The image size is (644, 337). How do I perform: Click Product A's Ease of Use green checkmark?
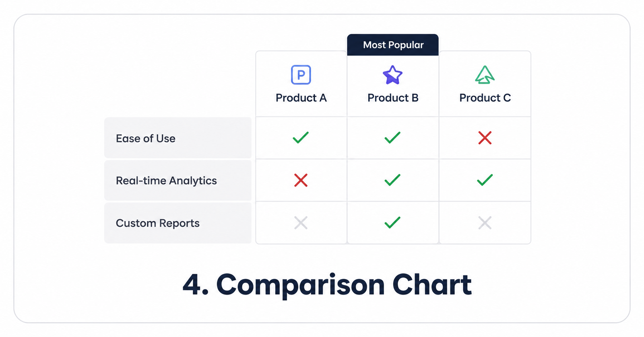[301, 138]
